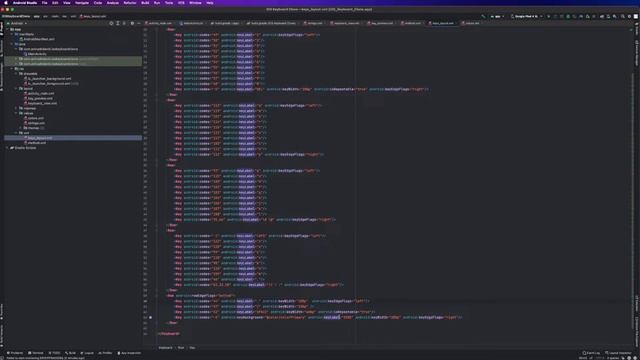Click IOSKeyboardClone in the navigation bar
This screenshot has width=640, height=360.
pyautogui.click(x=16, y=16)
